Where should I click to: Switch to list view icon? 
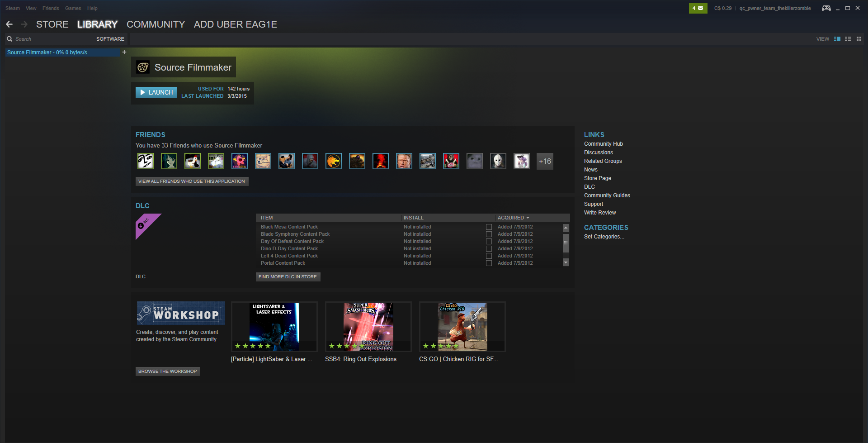[x=848, y=39]
